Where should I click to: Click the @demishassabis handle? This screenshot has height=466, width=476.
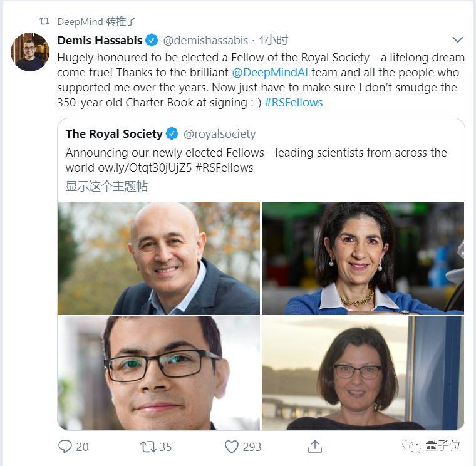(x=205, y=41)
